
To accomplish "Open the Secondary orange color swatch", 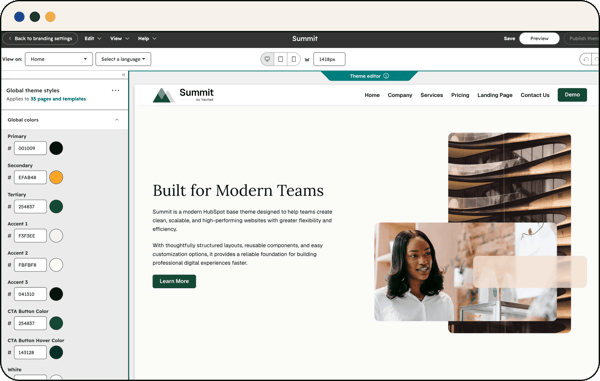I will click(x=56, y=177).
